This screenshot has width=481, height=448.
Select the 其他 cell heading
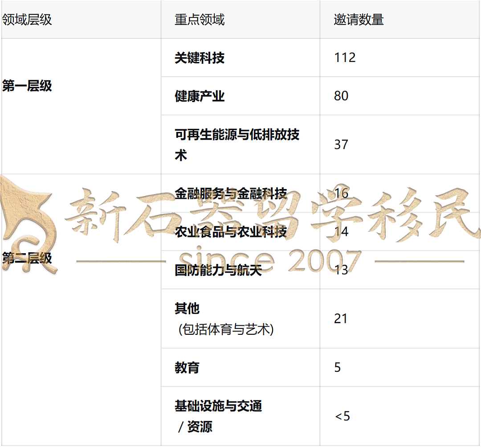pyautogui.click(x=187, y=308)
